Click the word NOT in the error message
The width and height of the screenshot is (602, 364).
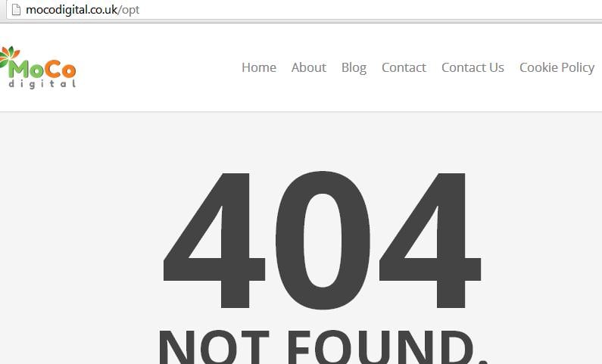214,347
